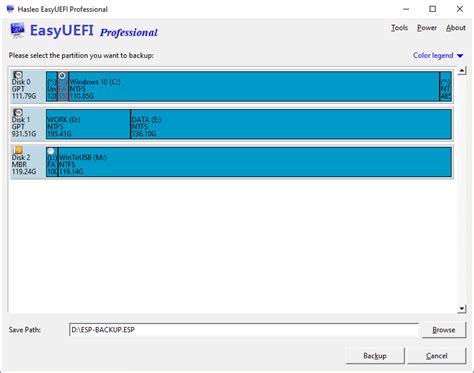Screen dimensions: 474x373
Task: Click the 931.51G disk size text
Action: 24,134
